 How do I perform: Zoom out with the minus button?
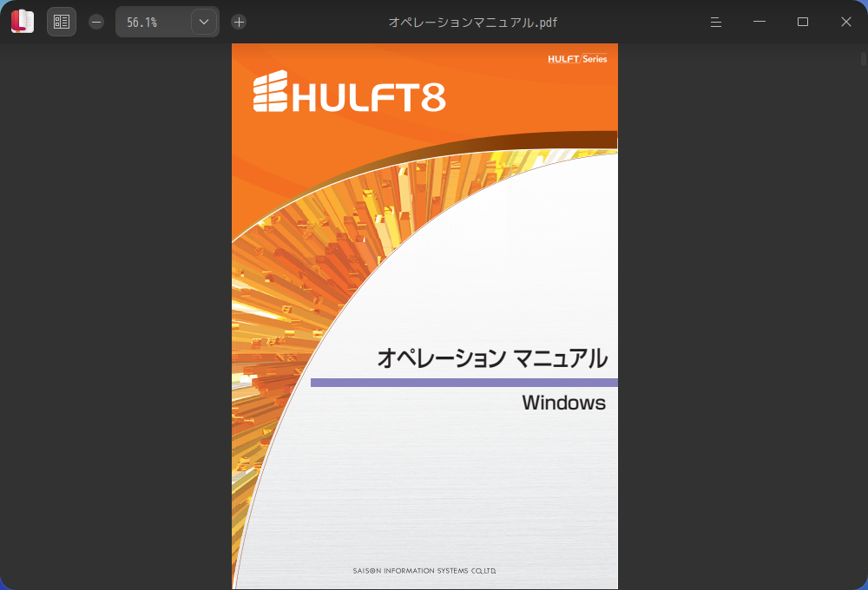click(x=96, y=23)
